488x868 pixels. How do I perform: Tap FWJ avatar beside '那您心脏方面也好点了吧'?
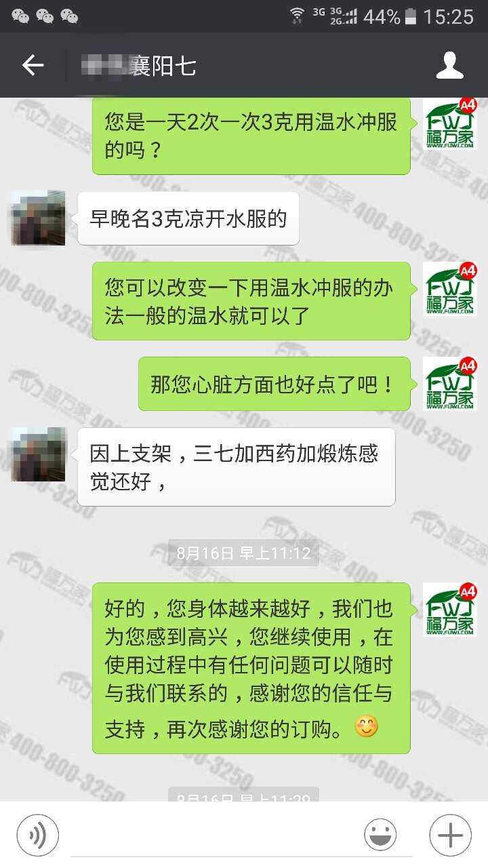tap(450, 384)
